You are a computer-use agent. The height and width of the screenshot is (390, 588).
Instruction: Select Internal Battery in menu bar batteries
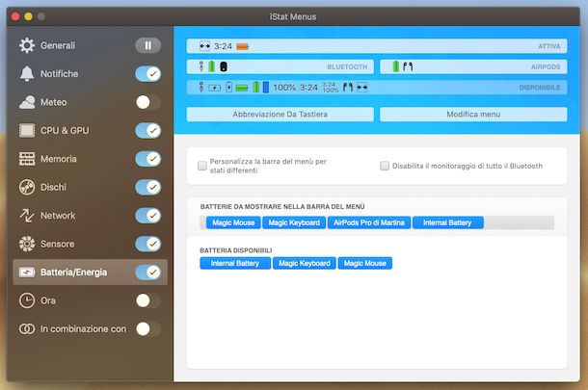point(448,222)
